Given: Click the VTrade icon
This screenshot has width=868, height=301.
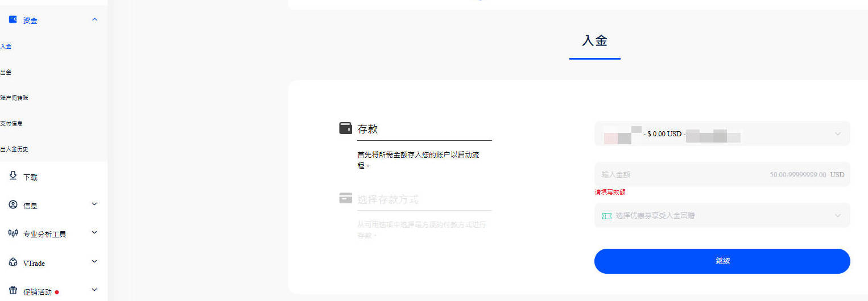Looking at the screenshot, I should pos(13,262).
